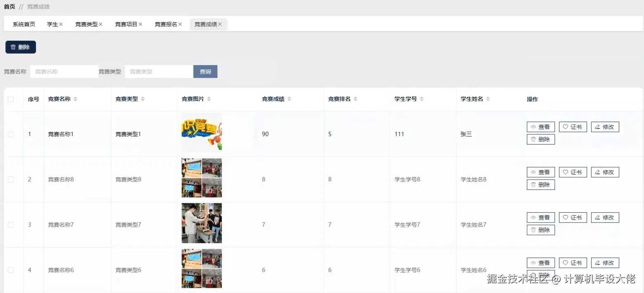Switch to the 竞赛项目 tab
This screenshot has height=293, width=644.
click(126, 24)
